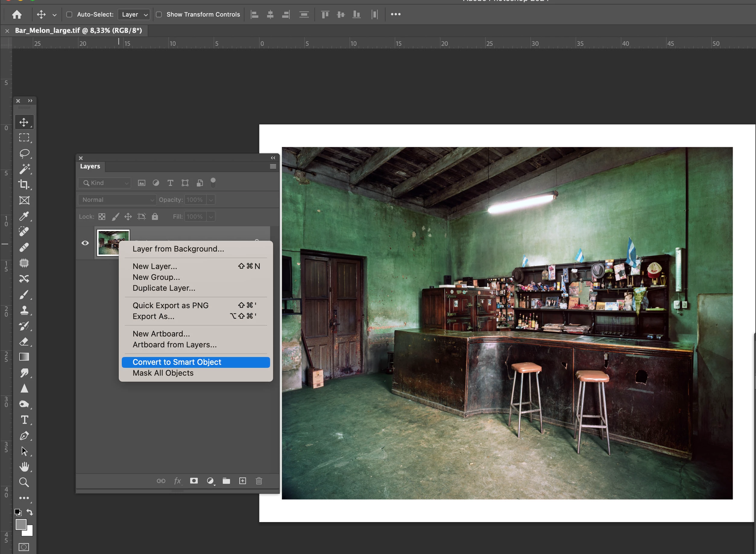Choose Convert to Smart Object

(x=177, y=362)
